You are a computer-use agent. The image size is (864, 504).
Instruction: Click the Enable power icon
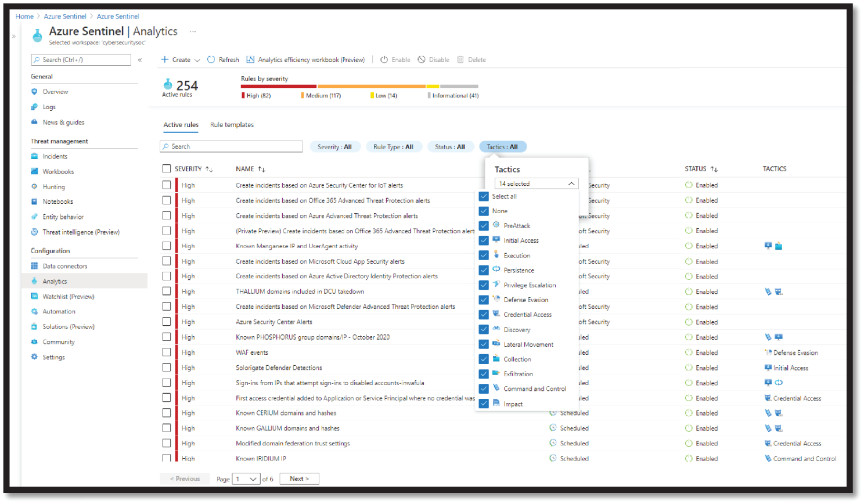pyautogui.click(x=384, y=59)
